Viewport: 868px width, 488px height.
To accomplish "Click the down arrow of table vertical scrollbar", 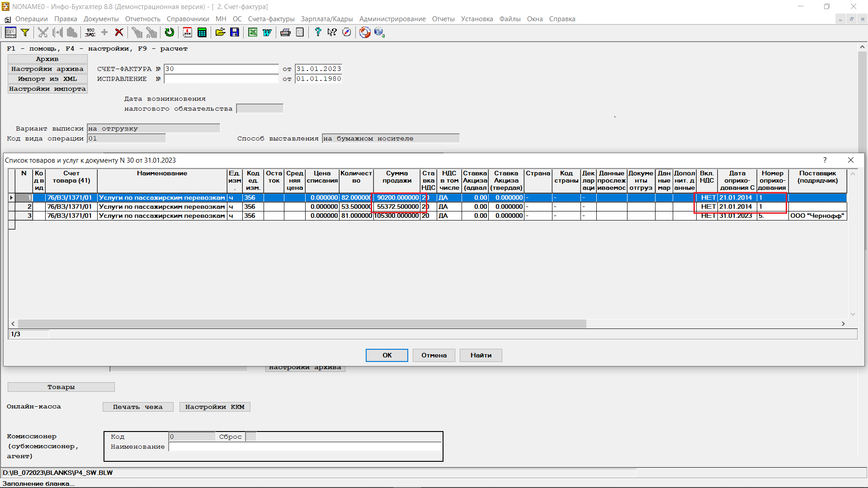I will (853, 314).
